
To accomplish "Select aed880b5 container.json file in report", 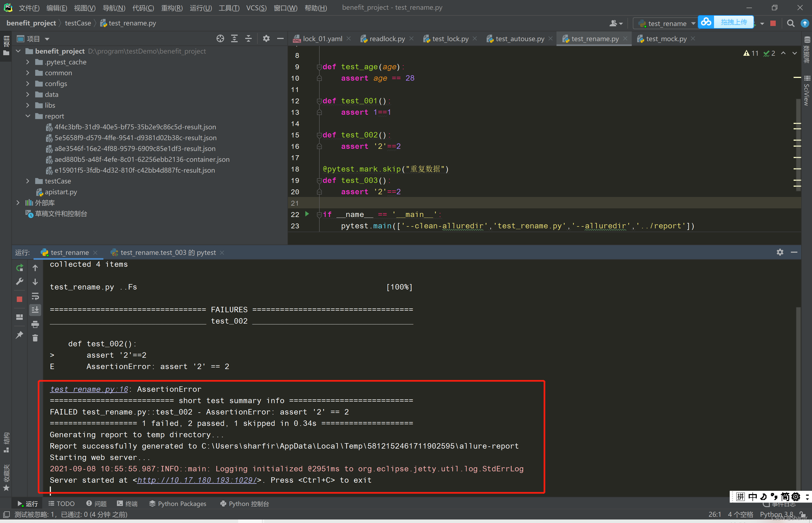I will click(x=142, y=159).
